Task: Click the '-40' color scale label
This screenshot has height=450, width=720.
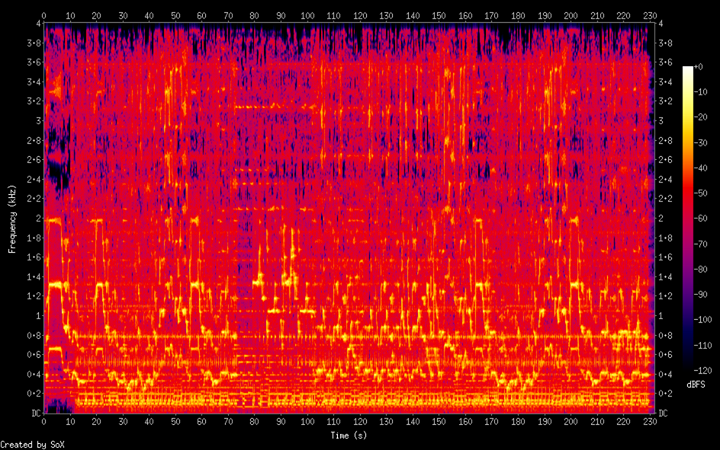Action: (x=700, y=168)
